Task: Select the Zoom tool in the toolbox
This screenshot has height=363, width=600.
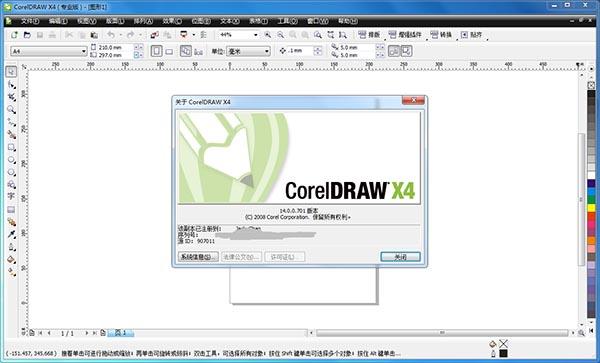Action: pyautogui.click(x=11, y=110)
